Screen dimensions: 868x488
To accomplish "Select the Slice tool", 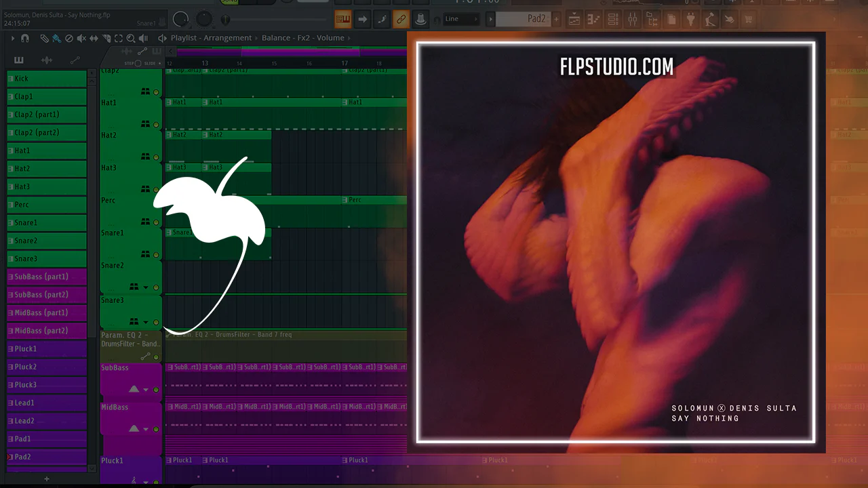I will tap(106, 39).
